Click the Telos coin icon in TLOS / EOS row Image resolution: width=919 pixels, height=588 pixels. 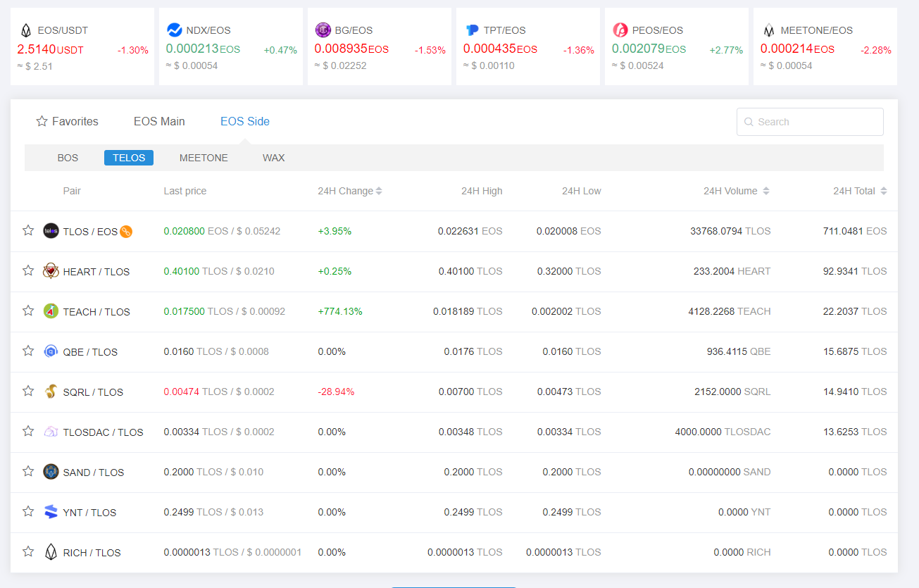click(51, 230)
